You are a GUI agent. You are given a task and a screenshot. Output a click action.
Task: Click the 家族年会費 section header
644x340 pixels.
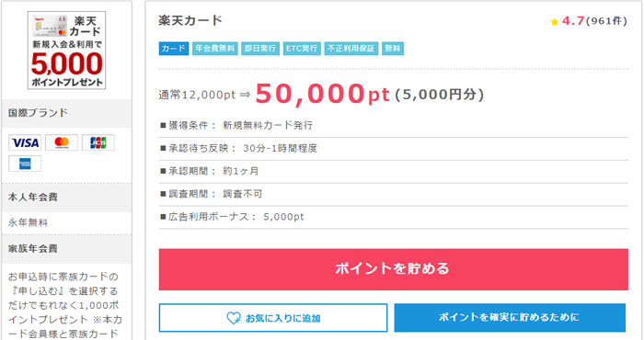pos(33,248)
